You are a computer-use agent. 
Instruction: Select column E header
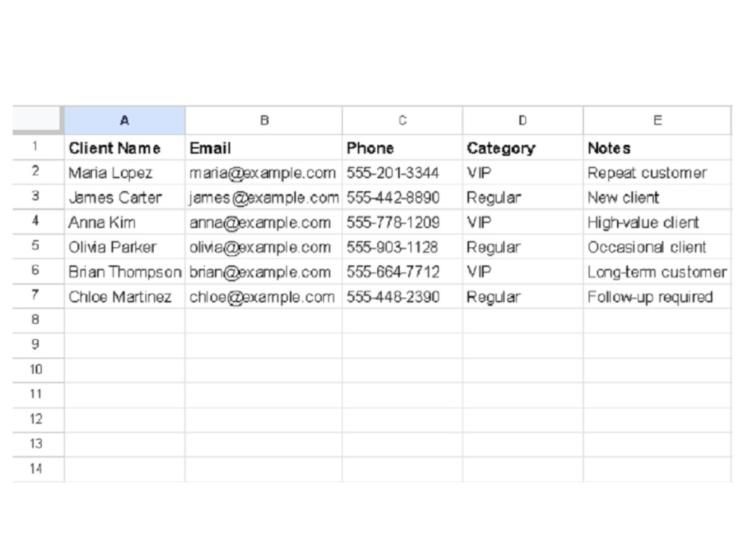tap(657, 120)
